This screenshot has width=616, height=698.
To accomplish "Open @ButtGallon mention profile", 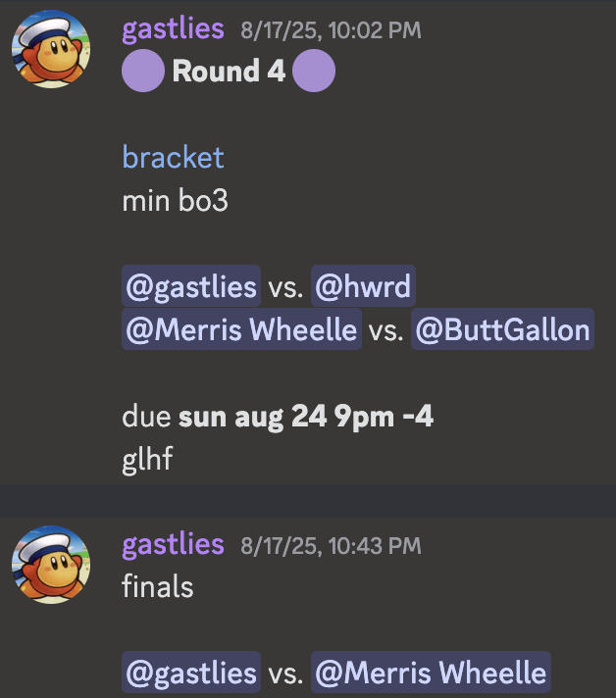I will [502, 329].
